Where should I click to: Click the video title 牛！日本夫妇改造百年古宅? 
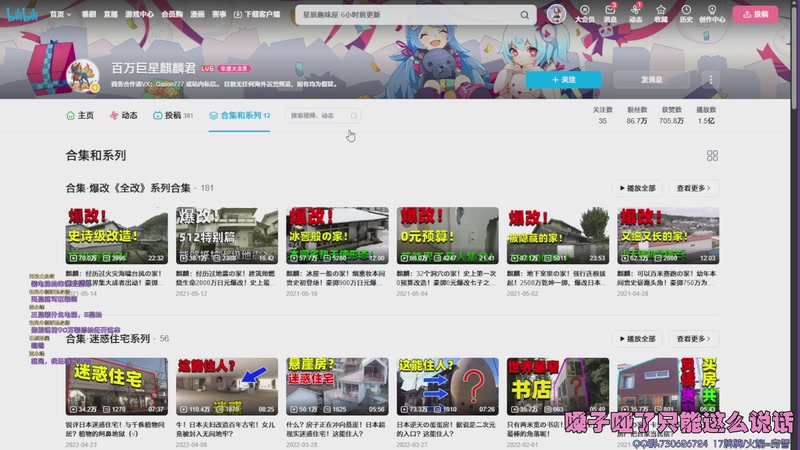coord(226,429)
